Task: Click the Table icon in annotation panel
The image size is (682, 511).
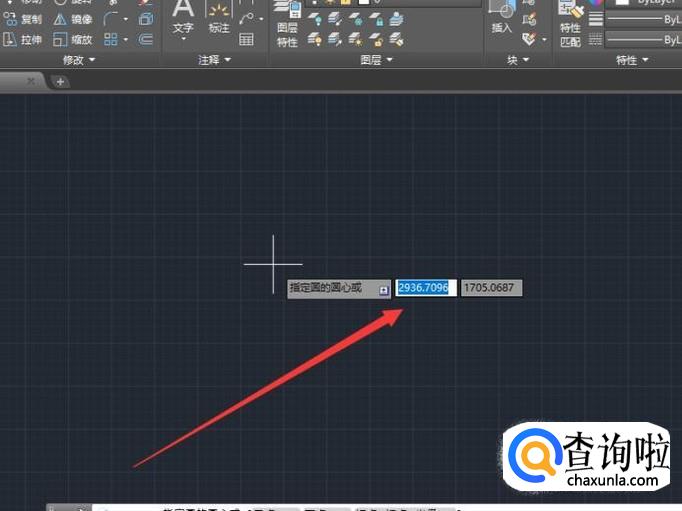Action: coord(246,40)
